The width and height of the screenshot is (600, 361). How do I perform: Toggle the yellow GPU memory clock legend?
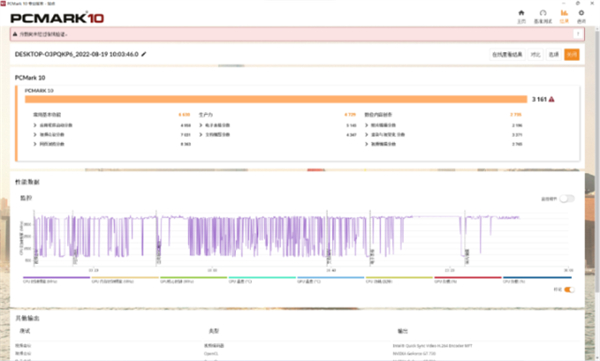pos(125,280)
